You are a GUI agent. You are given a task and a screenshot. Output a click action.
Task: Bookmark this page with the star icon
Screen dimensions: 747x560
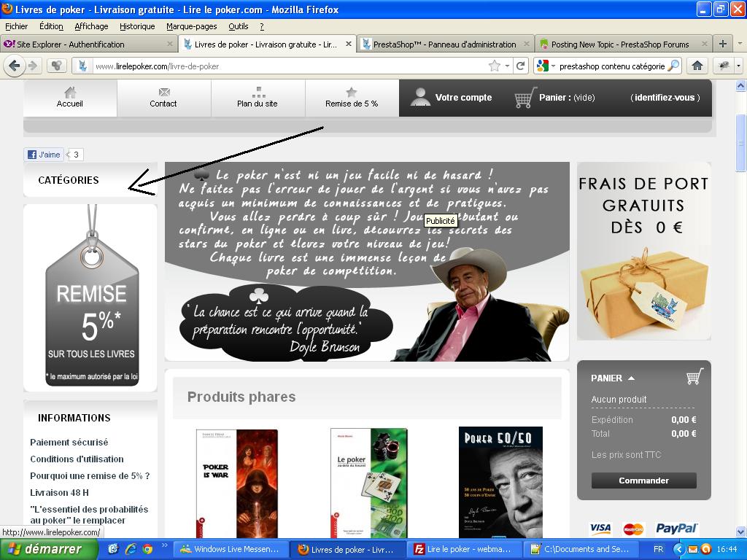[495, 66]
